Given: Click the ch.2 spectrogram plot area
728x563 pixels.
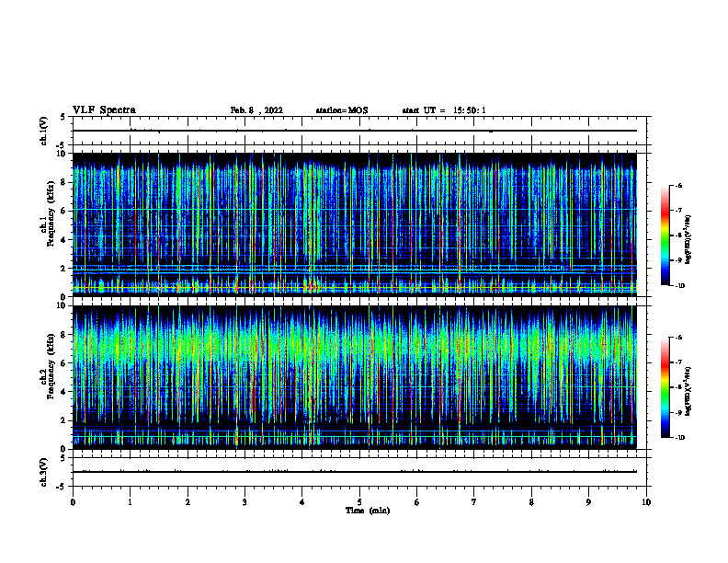Looking at the screenshot, I should (355, 377).
